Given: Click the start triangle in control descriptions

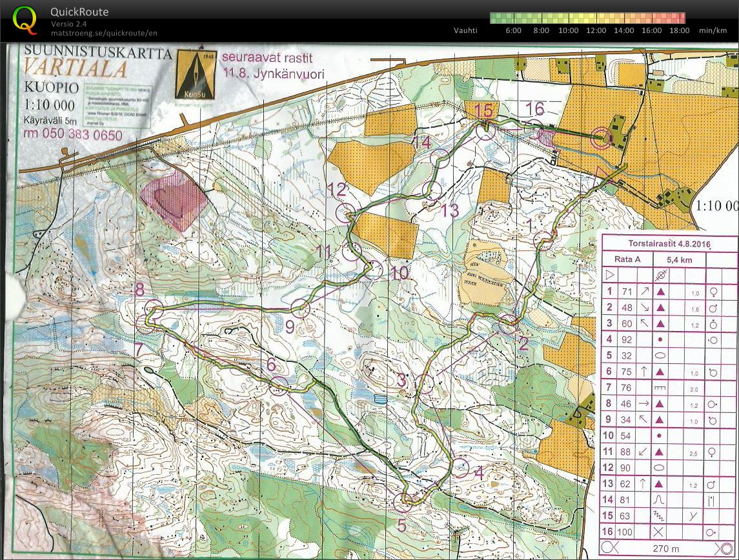Looking at the screenshot, I should (609, 275).
